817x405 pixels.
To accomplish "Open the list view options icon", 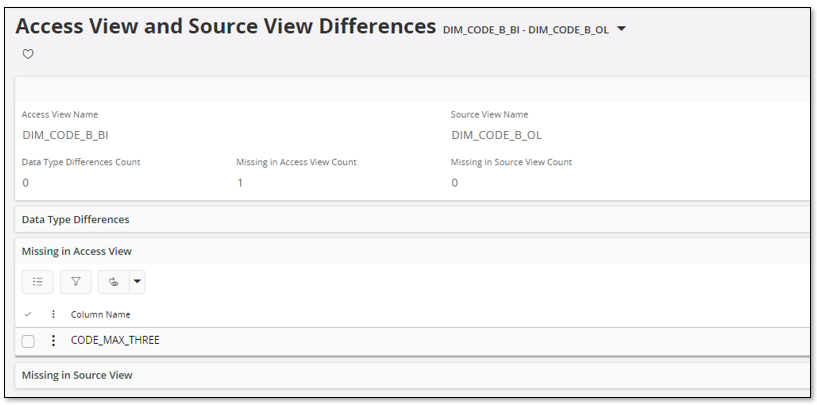I will click(37, 282).
